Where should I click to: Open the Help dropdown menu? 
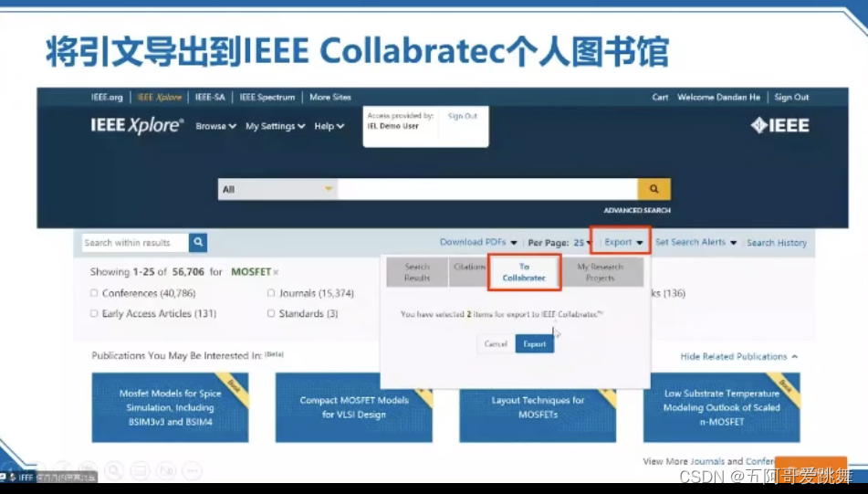point(329,126)
